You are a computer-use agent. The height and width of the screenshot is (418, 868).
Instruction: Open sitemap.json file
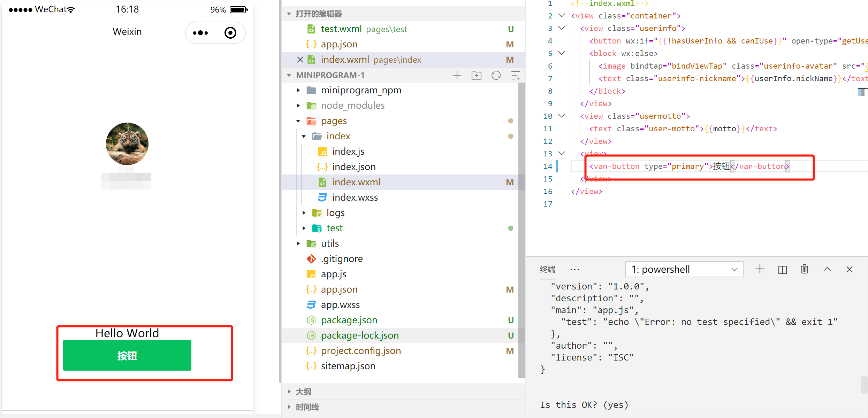pos(400,366)
